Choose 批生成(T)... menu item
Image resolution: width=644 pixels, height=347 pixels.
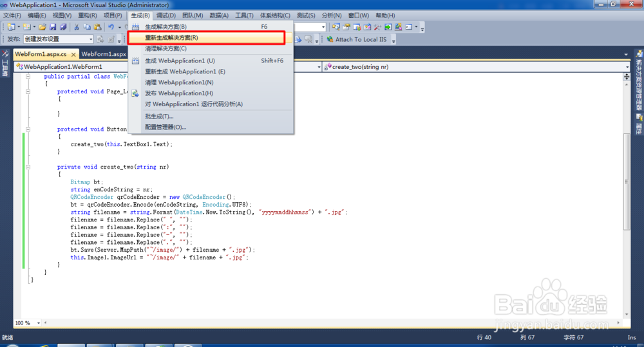point(211,117)
